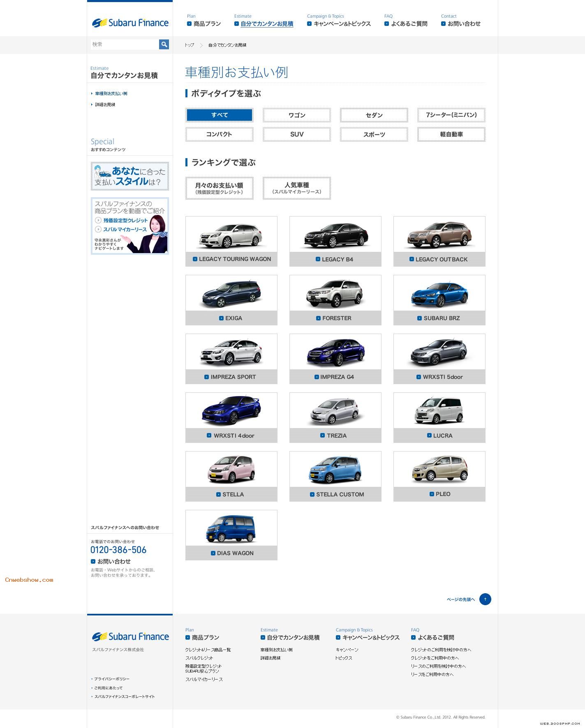Click the play icon beside スバルマイカーリース video

98,229
